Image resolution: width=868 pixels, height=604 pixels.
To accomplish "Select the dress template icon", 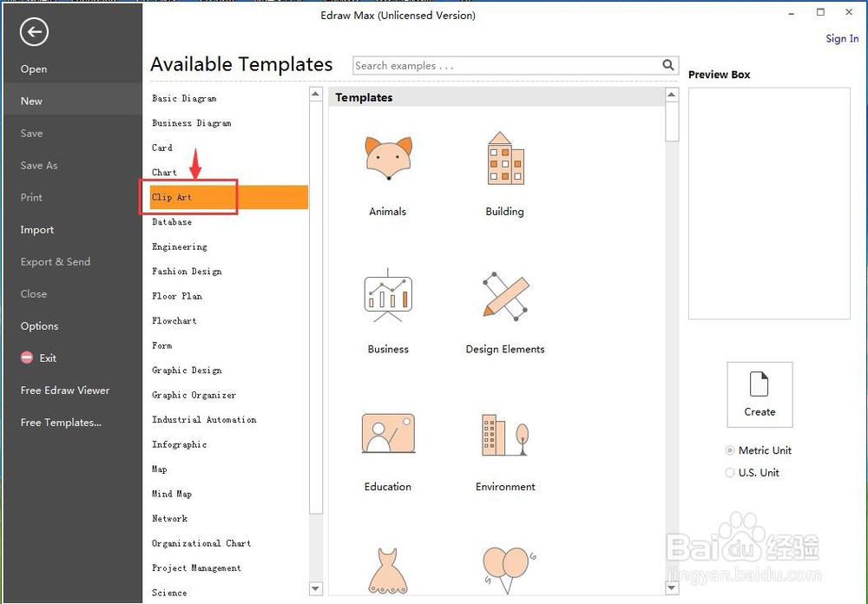I will pyautogui.click(x=388, y=571).
